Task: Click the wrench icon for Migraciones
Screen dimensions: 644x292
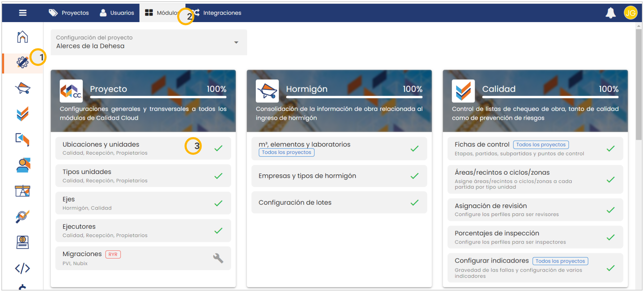Action: tap(218, 258)
